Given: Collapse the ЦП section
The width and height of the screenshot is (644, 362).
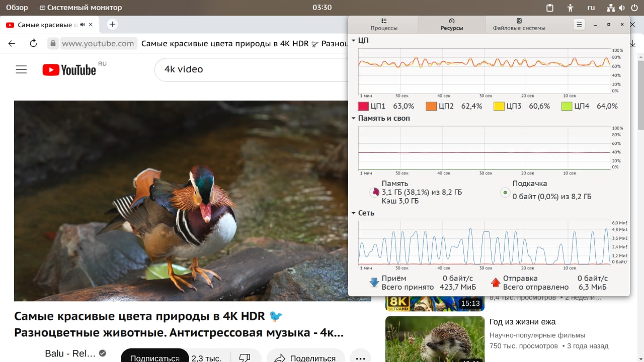Looking at the screenshot, I should click(354, 40).
